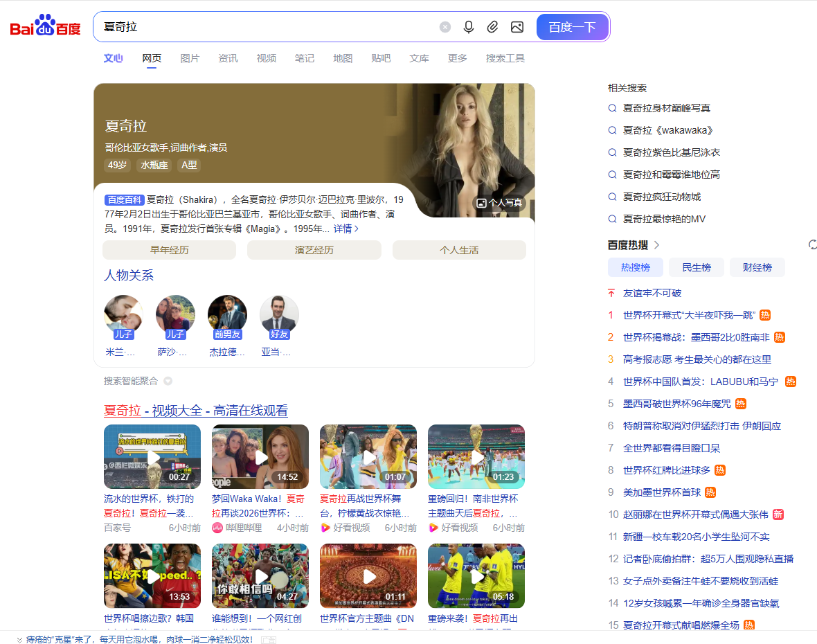
Task: Play the 00:27 video thumbnail
Action: [152, 456]
